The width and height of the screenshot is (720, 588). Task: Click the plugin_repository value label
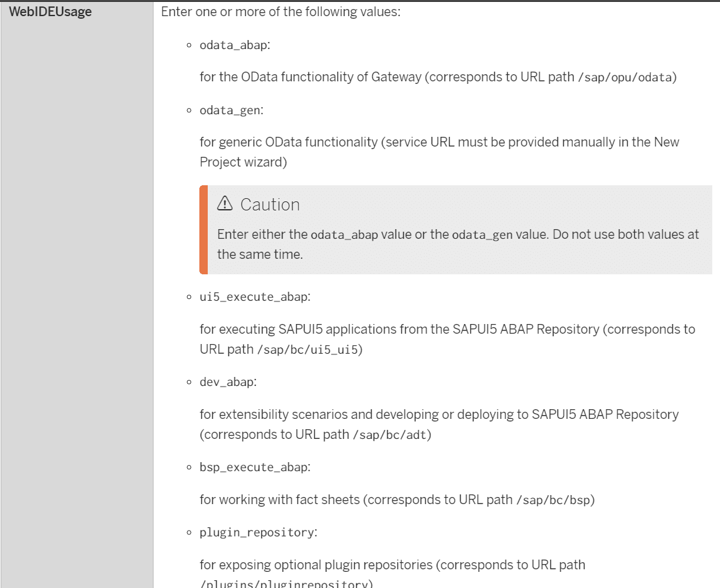click(x=257, y=532)
